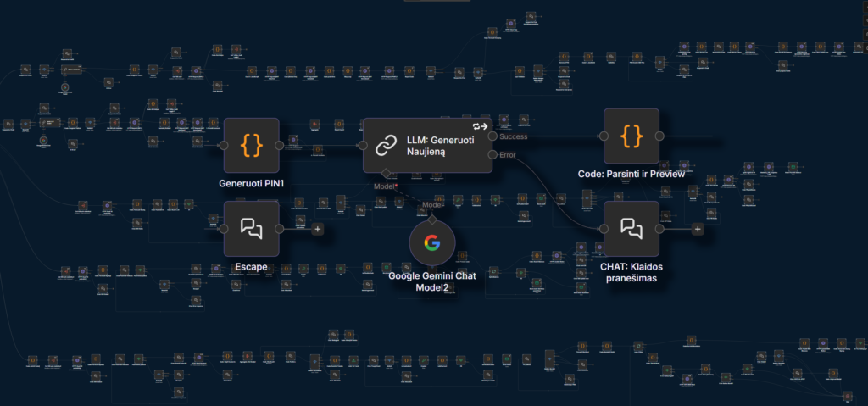Click the 'Escape' node label
Image resolution: width=868 pixels, height=406 pixels.
coord(252,267)
